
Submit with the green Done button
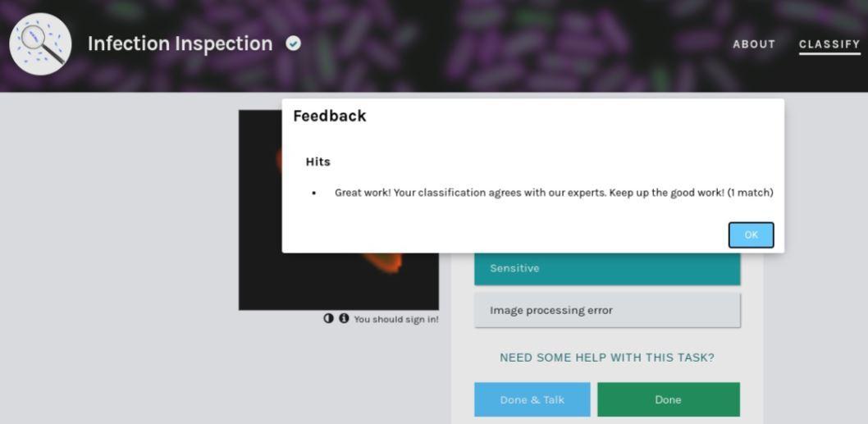pyautogui.click(x=668, y=399)
